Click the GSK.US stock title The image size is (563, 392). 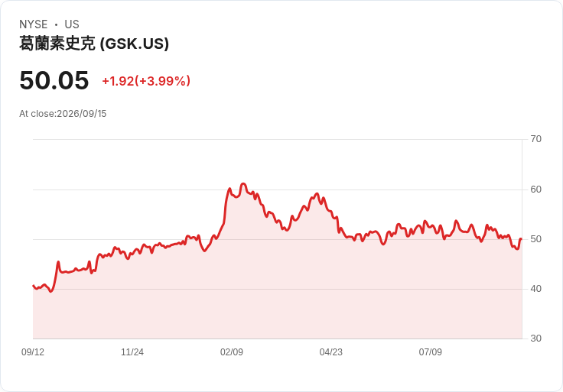(x=94, y=44)
